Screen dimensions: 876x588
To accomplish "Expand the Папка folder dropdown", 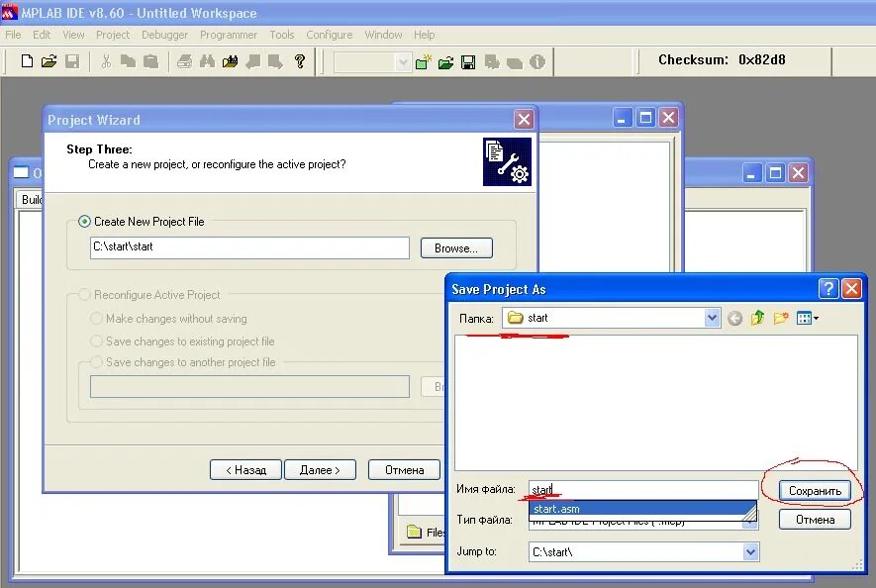I will [712, 318].
